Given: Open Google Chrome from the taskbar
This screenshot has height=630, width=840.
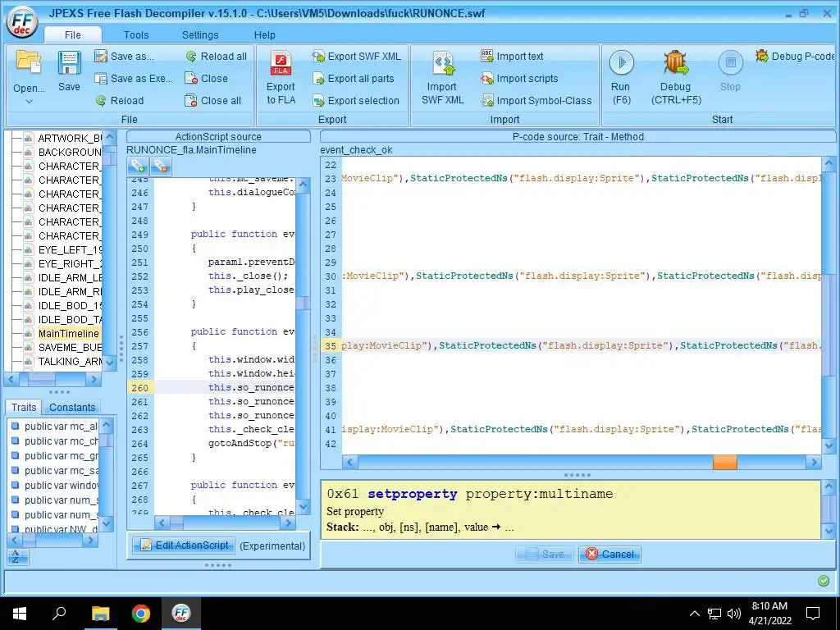Looking at the screenshot, I should click(141, 614).
